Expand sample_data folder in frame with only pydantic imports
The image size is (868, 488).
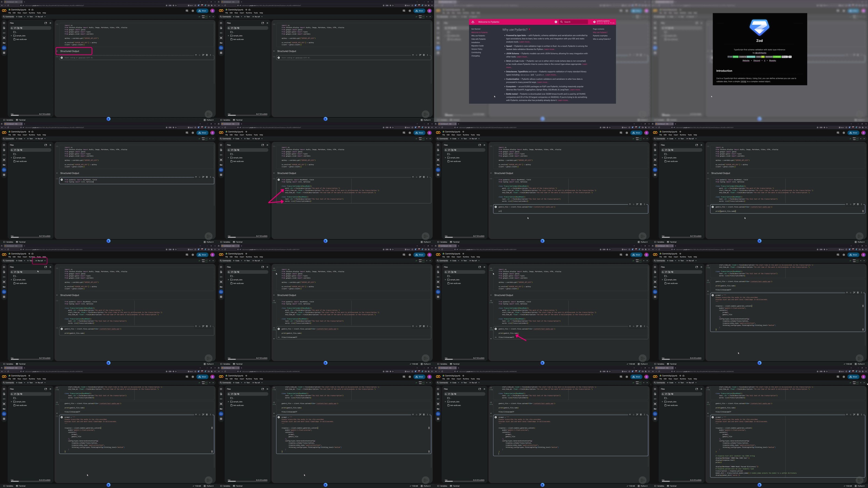(11, 158)
